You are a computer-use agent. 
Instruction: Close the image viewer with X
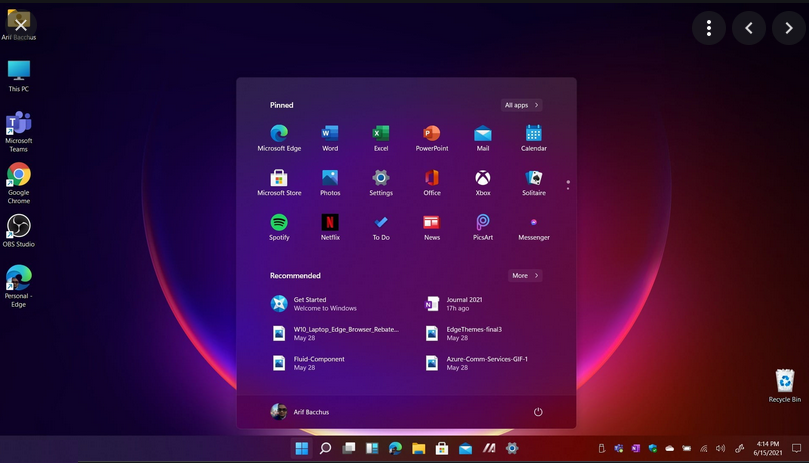pos(21,25)
